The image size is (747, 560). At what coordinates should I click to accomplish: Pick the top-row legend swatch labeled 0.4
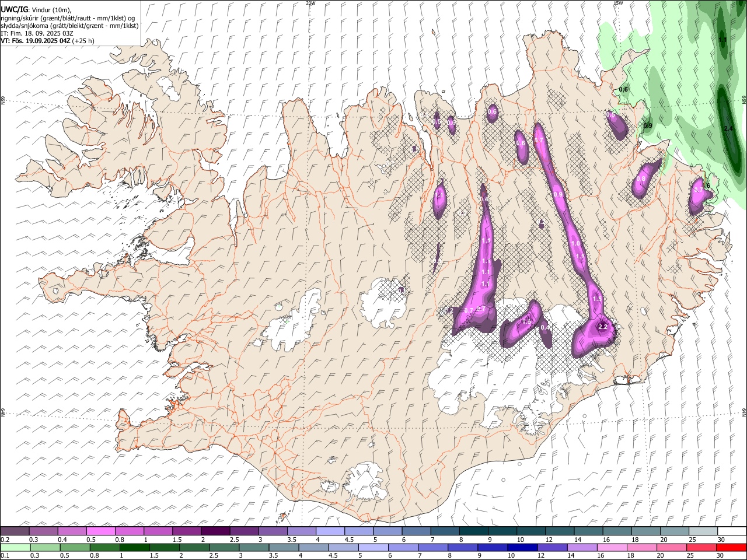pos(72,531)
